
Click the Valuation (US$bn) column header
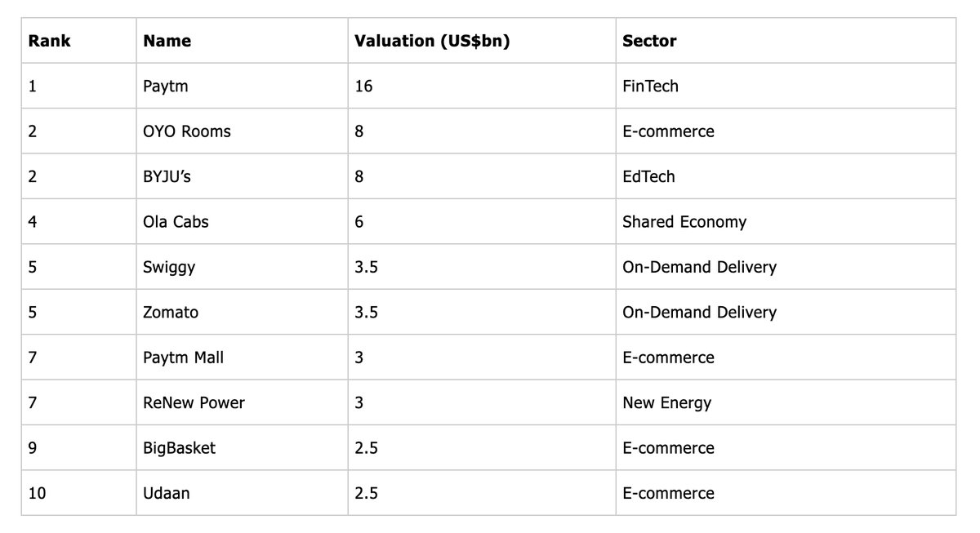[x=432, y=41]
